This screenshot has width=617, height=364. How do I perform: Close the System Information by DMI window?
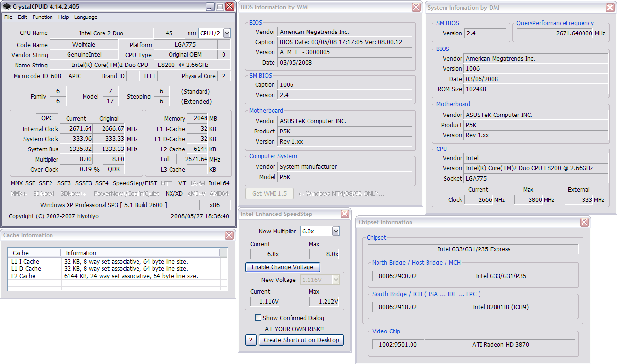(610, 8)
